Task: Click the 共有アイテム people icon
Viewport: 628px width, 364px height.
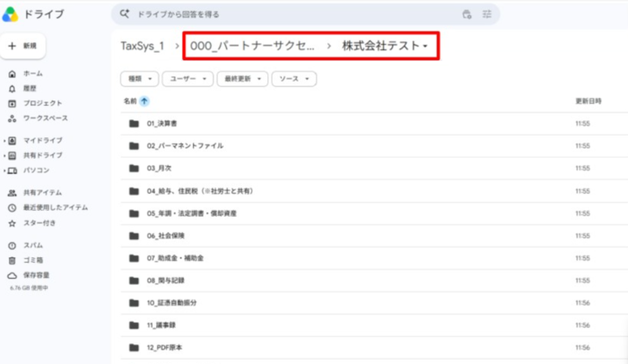Action: pos(12,193)
